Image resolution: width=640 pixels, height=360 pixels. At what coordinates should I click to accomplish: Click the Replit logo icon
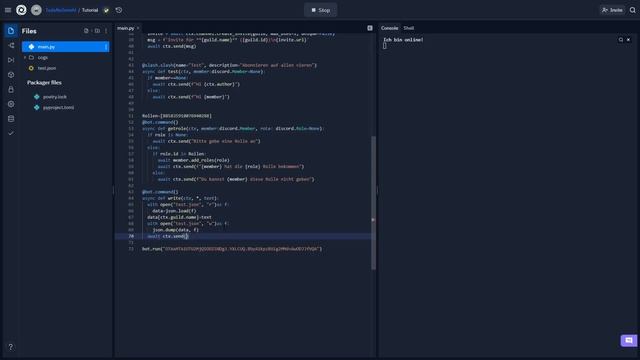tap(21, 10)
